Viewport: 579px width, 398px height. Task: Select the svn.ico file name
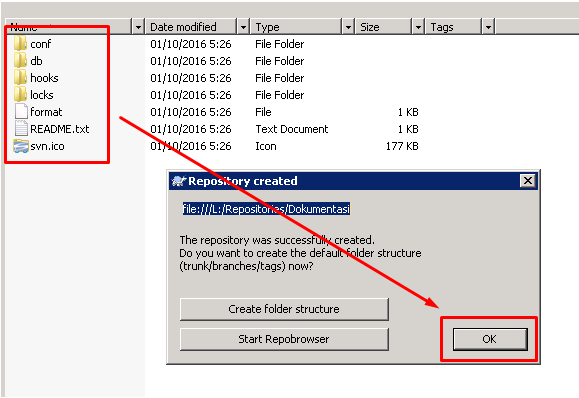pyautogui.click(x=47, y=146)
